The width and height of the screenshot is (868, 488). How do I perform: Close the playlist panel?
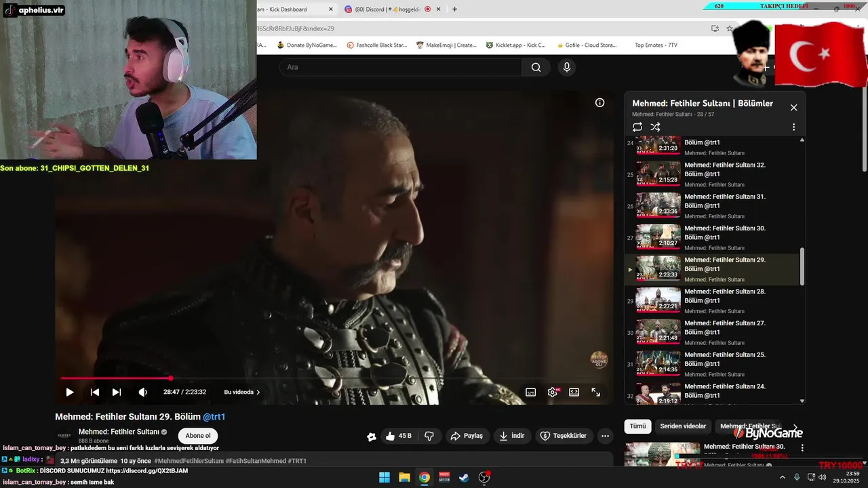(x=793, y=107)
